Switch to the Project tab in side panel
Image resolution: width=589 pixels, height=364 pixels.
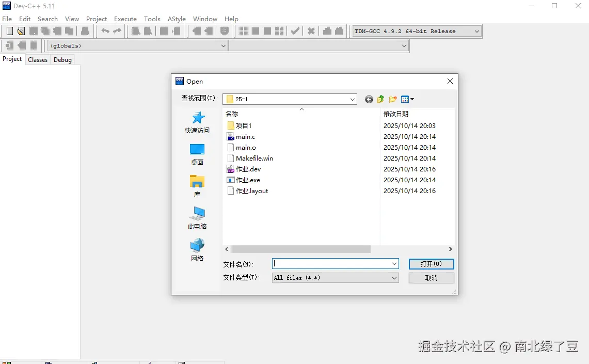(x=12, y=59)
